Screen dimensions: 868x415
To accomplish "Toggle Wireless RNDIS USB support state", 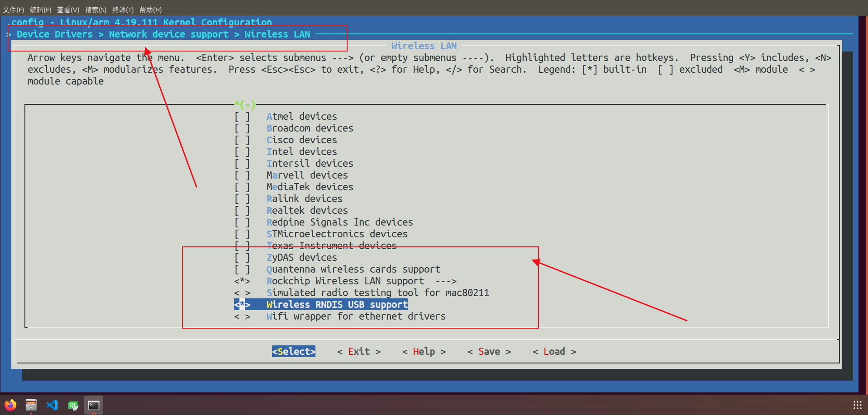I will coord(242,305).
